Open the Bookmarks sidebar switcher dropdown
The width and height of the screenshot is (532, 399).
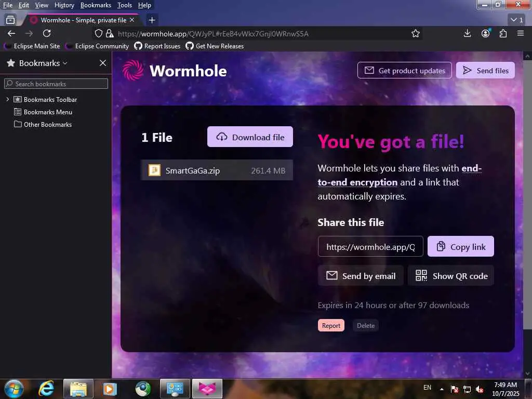click(43, 63)
